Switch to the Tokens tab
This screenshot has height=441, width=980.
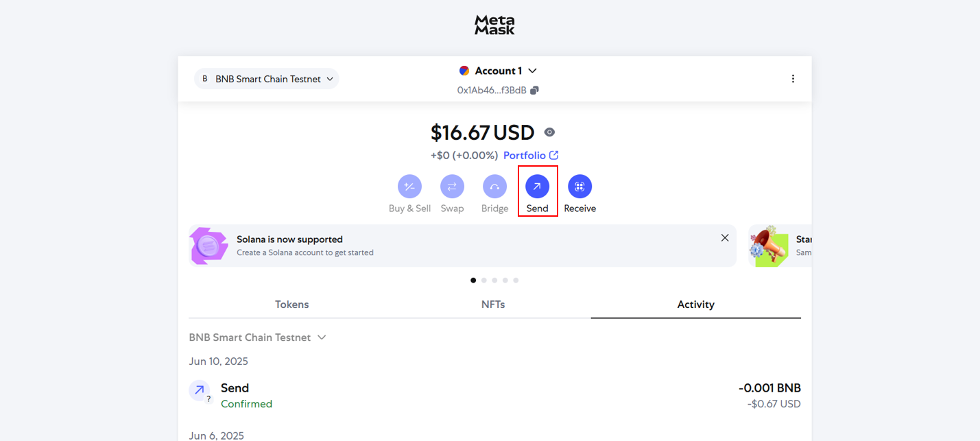pos(292,305)
